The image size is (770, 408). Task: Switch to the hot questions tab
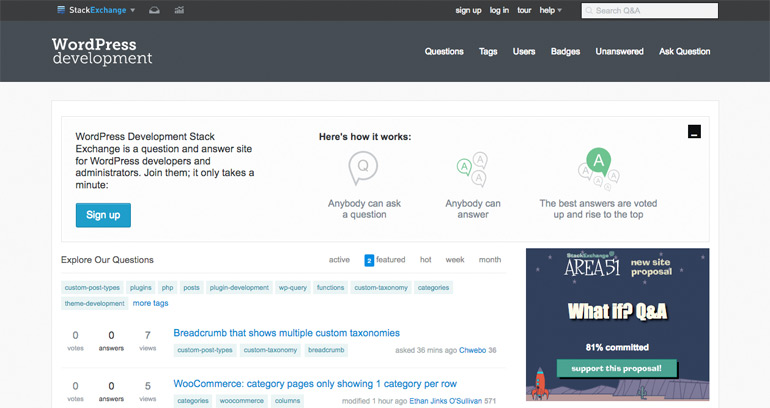(x=426, y=260)
